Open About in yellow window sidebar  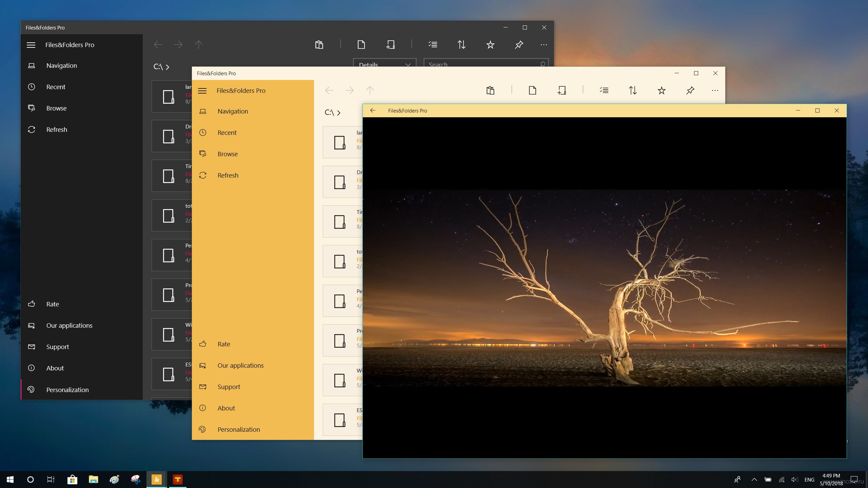(x=253, y=408)
